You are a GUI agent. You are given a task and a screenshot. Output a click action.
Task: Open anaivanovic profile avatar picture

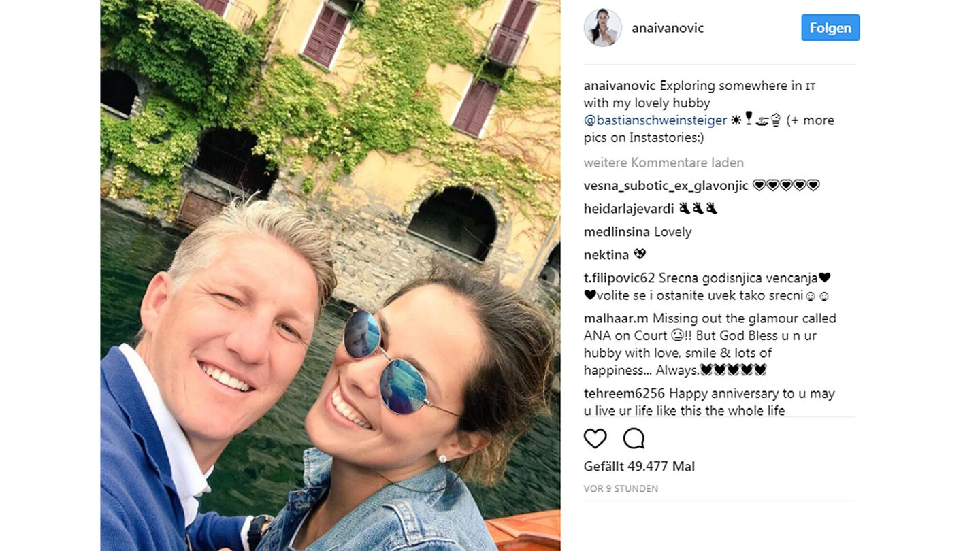tap(602, 28)
